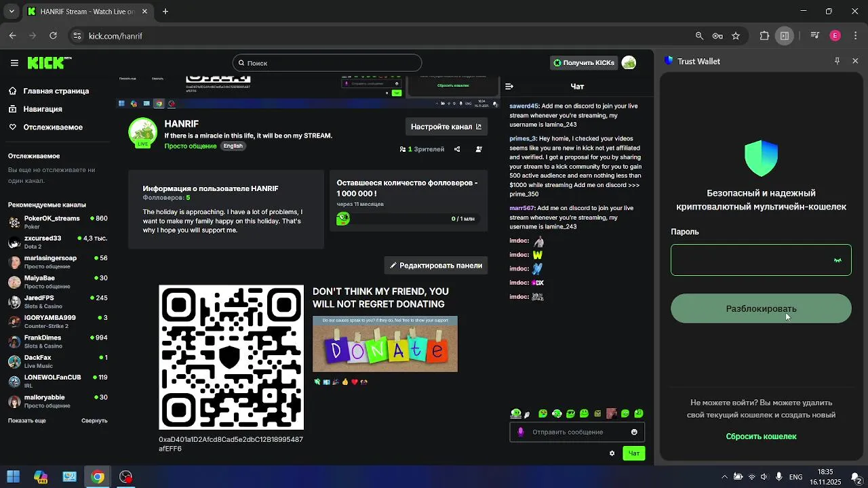The width and height of the screenshot is (868, 488).
Task: Open the password manager key icon
Action: [x=717, y=36]
